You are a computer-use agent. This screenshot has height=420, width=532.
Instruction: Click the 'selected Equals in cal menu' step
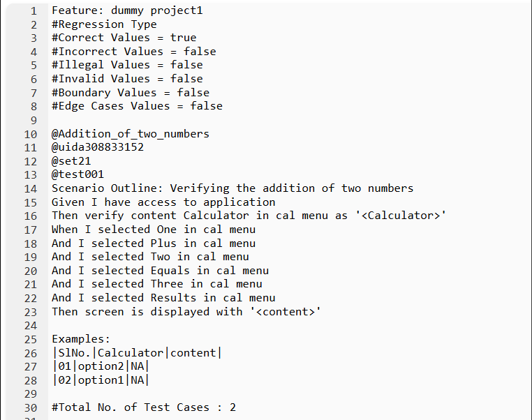point(180,271)
